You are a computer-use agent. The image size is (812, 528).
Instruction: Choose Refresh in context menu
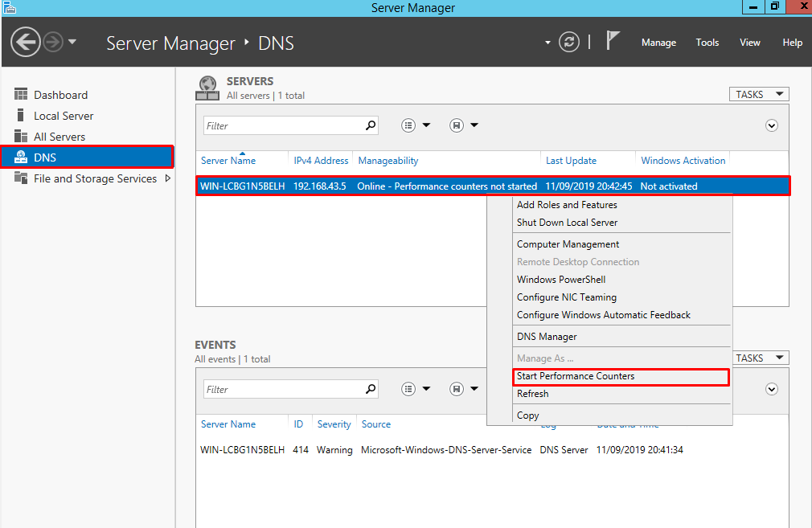pyautogui.click(x=532, y=394)
